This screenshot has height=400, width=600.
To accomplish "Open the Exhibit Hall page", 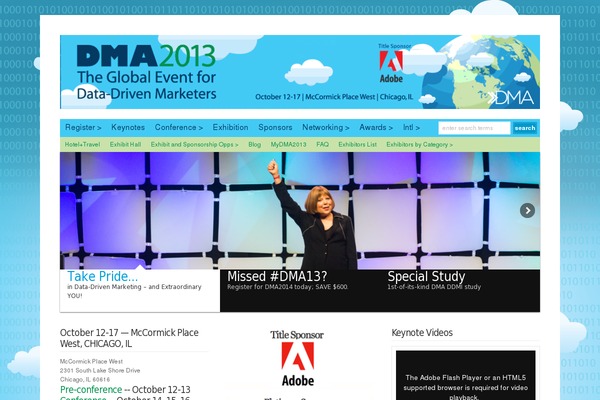I will [x=125, y=145].
